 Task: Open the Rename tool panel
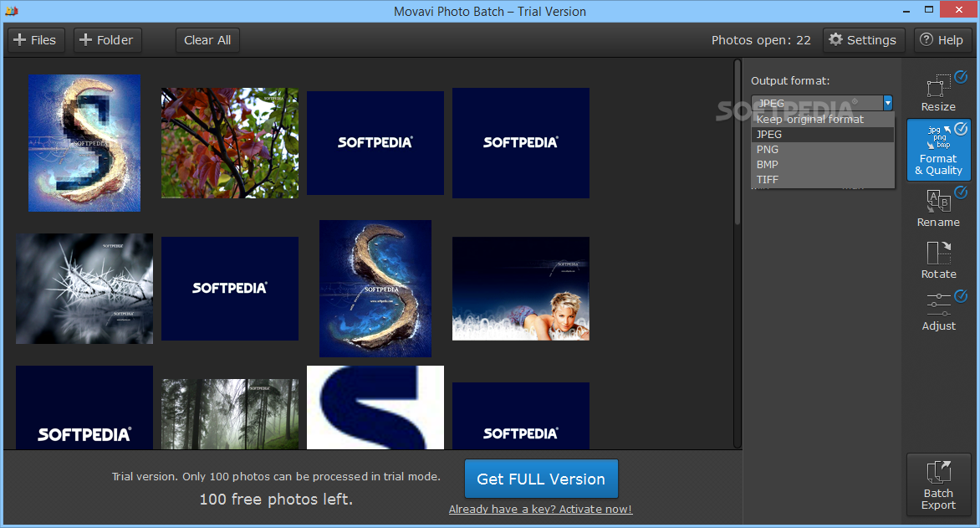click(938, 208)
